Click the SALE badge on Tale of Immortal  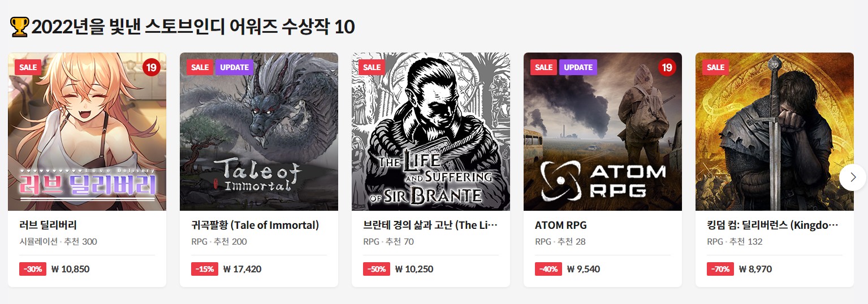tap(200, 67)
